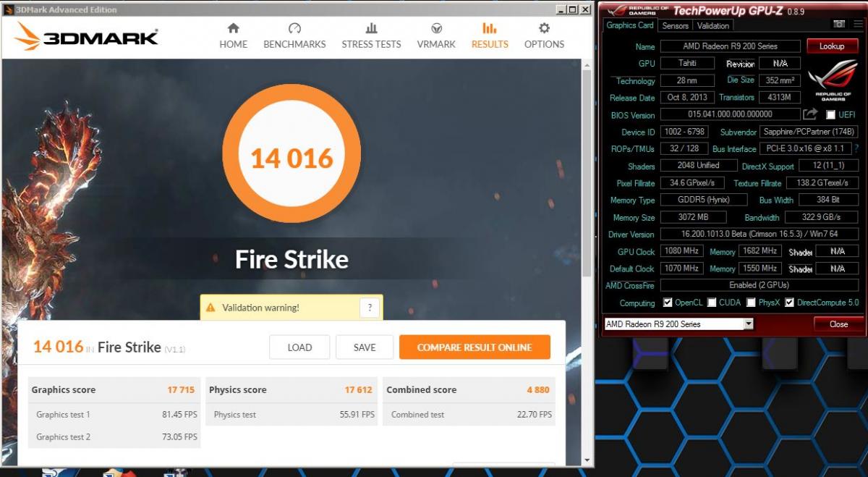Open the HOME tab in 3DMark
Screen dimensions: 868x477
[233, 36]
